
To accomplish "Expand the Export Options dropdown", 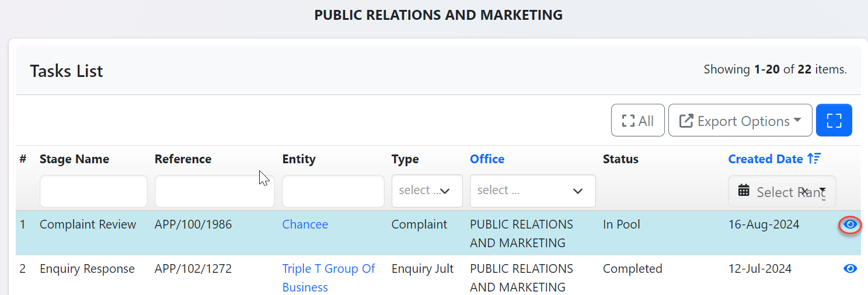I will point(740,121).
